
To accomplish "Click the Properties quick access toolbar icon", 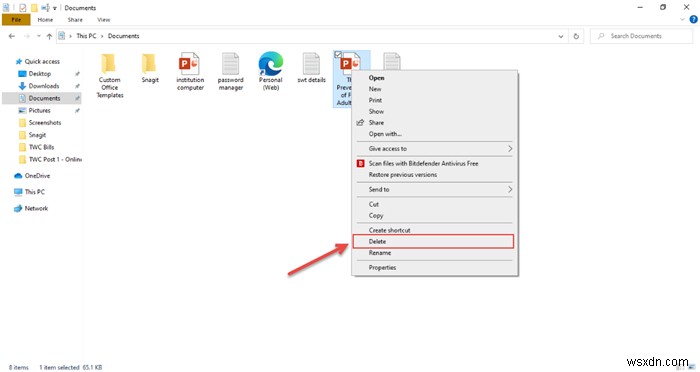I will 22,8.
